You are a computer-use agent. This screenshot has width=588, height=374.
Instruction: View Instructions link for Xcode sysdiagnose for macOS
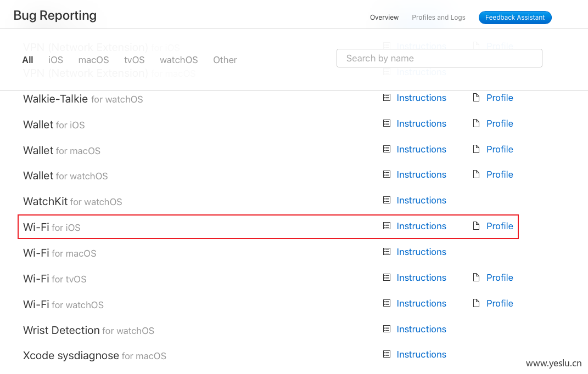421,354
